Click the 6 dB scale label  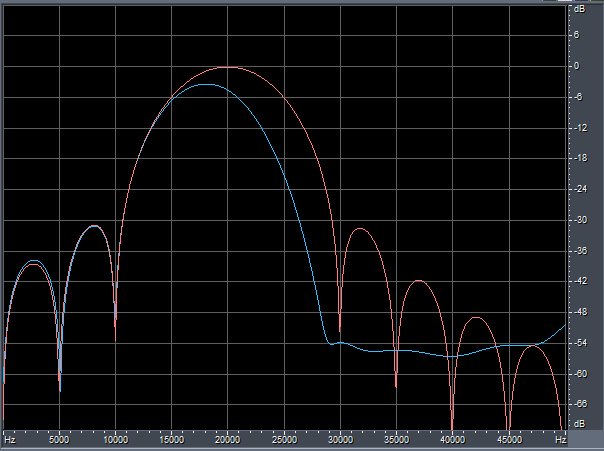[x=576, y=35]
